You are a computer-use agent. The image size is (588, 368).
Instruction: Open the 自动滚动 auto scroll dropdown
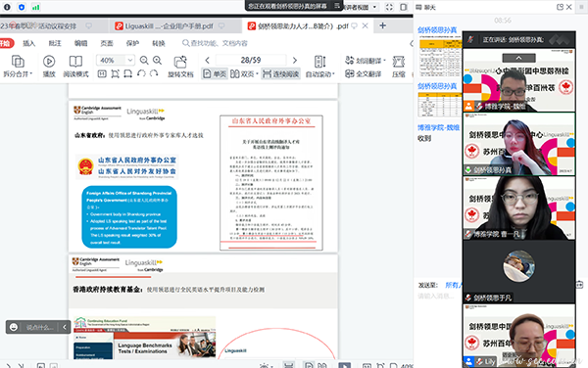coord(319,67)
